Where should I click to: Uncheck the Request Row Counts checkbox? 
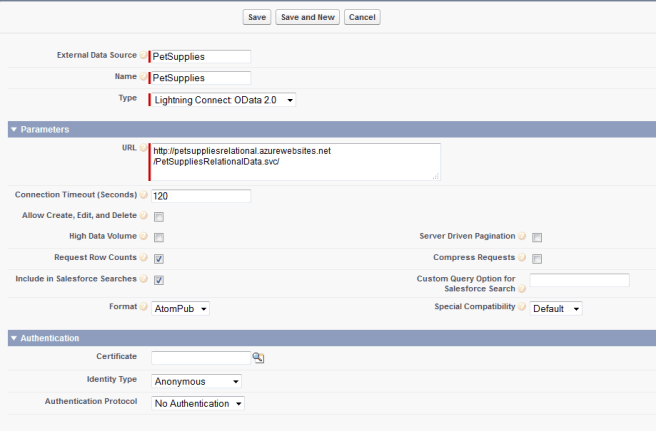[159, 259]
